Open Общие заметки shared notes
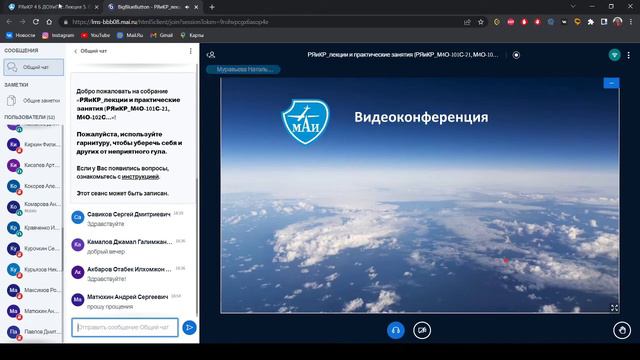 click(33, 100)
